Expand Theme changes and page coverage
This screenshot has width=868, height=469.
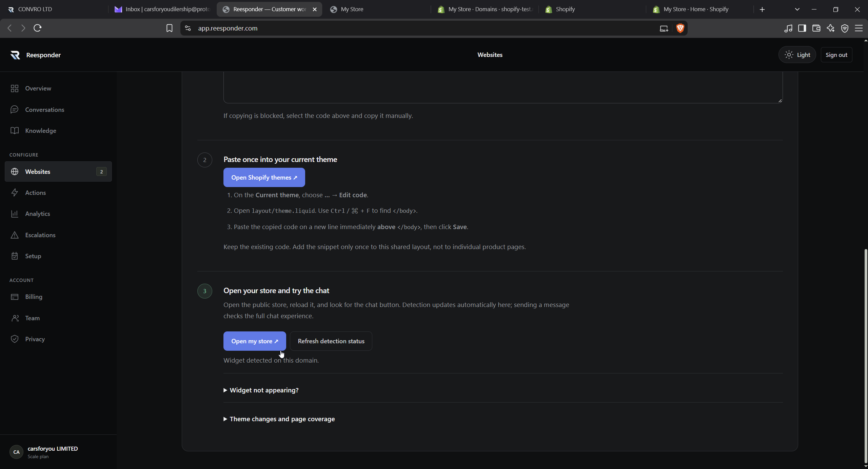[279, 419]
